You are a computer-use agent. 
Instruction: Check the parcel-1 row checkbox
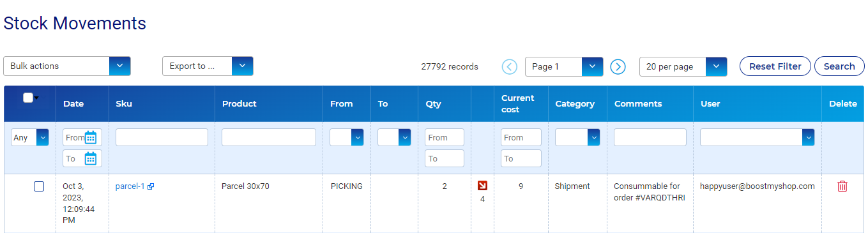(39, 186)
